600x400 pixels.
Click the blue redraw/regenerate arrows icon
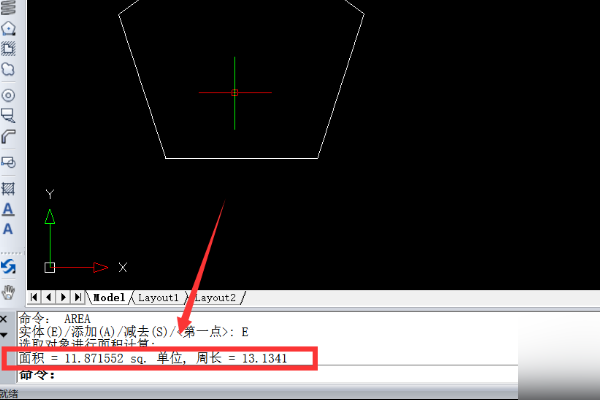[x=8, y=266]
